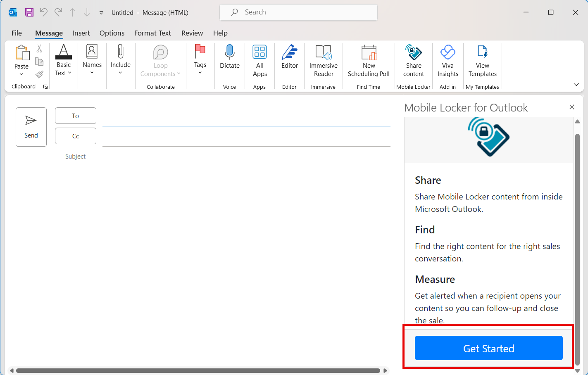This screenshot has width=588, height=375.
Task: Click 'Mobile Locker for Outlook' pane title
Action: pos(466,108)
